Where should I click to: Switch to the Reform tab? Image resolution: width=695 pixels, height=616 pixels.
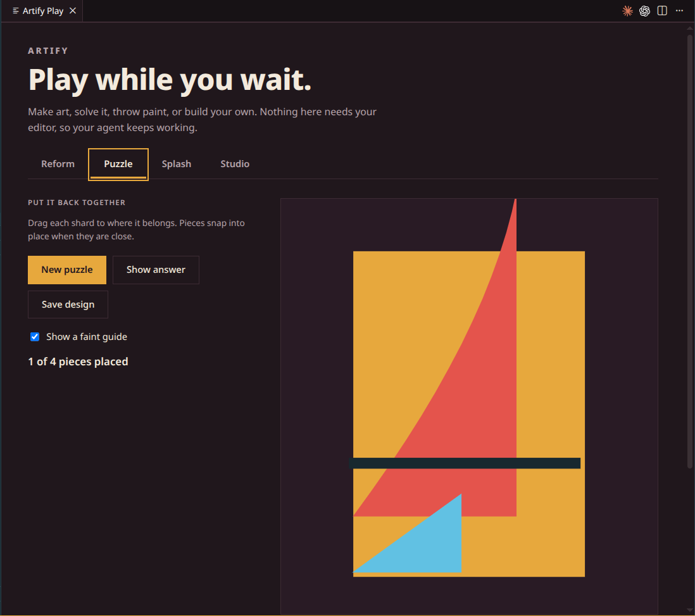[58, 163]
